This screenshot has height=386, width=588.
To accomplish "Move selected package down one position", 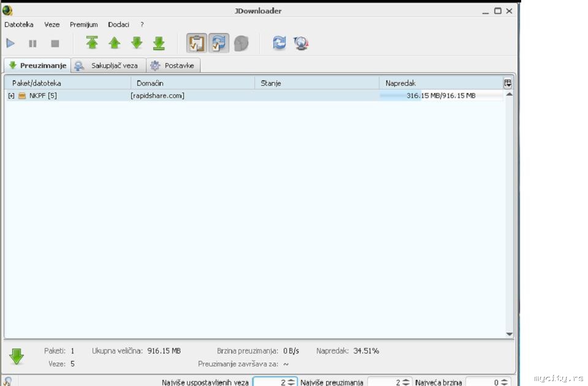I will 137,43.
